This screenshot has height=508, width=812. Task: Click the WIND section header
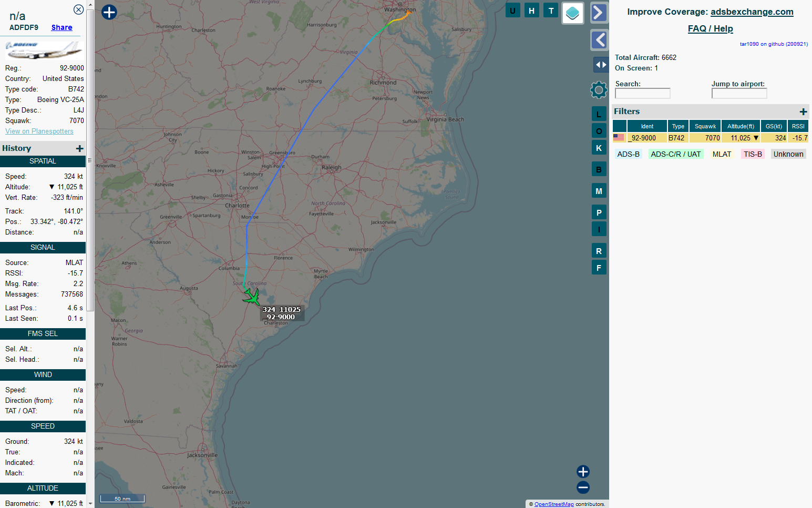pyautogui.click(x=43, y=375)
